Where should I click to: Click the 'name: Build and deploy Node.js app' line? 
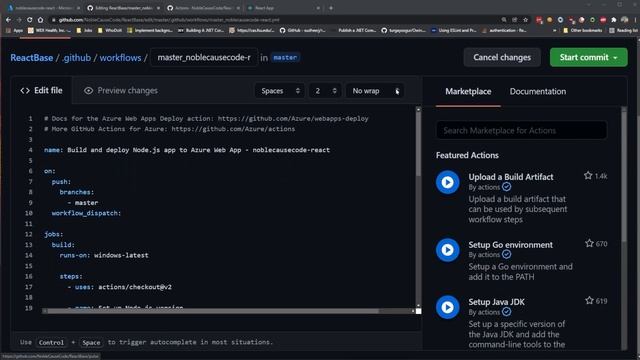click(x=187, y=150)
